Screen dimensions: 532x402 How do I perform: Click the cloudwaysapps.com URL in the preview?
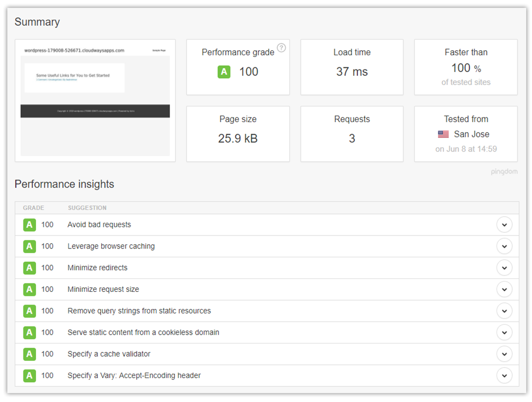pos(74,50)
